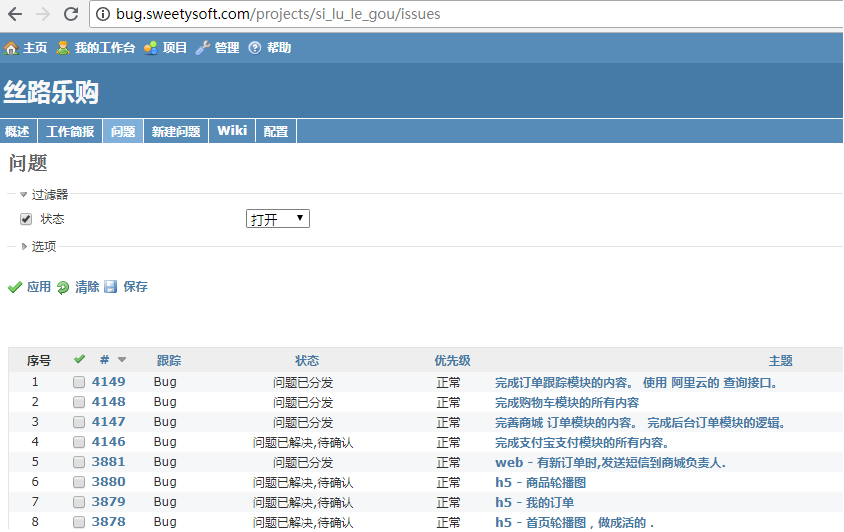Open the 打开 status dropdown

click(277, 219)
